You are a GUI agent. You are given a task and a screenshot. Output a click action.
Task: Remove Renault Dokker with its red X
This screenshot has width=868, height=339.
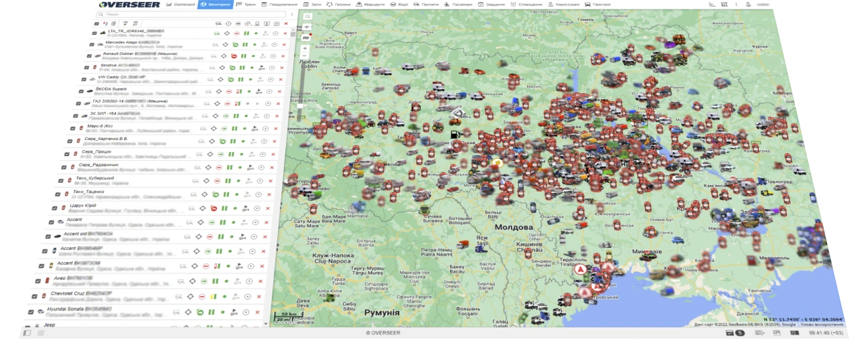tap(284, 56)
